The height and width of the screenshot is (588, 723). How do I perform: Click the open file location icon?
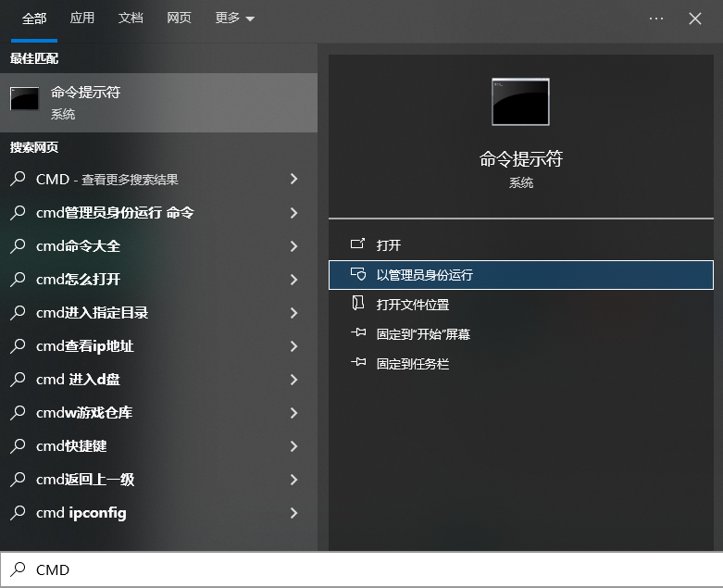click(x=358, y=304)
